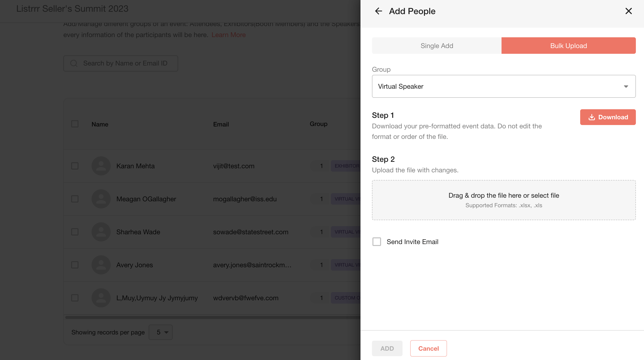The image size is (644, 360).
Task: Click the magnifier icon in the search box
Action: 74,63
